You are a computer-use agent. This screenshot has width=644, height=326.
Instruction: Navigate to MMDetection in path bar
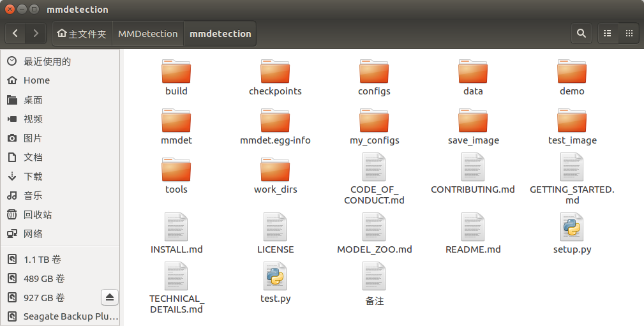pyautogui.click(x=148, y=34)
